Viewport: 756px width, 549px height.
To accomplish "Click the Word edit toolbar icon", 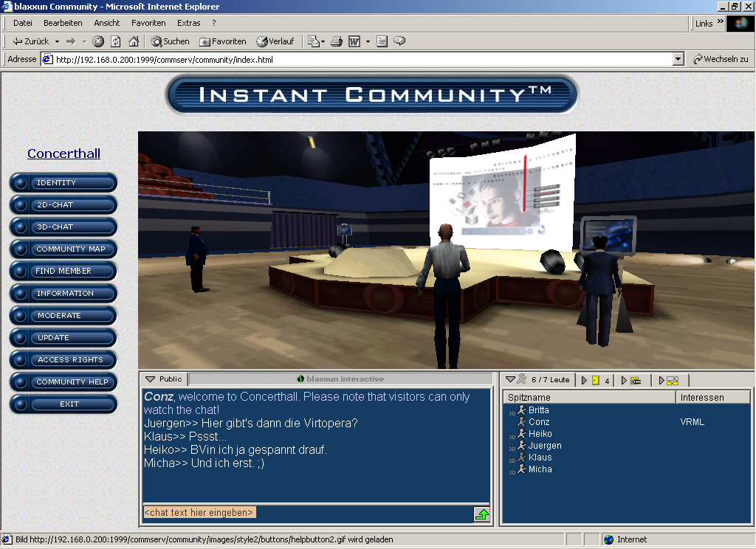I will click(354, 41).
